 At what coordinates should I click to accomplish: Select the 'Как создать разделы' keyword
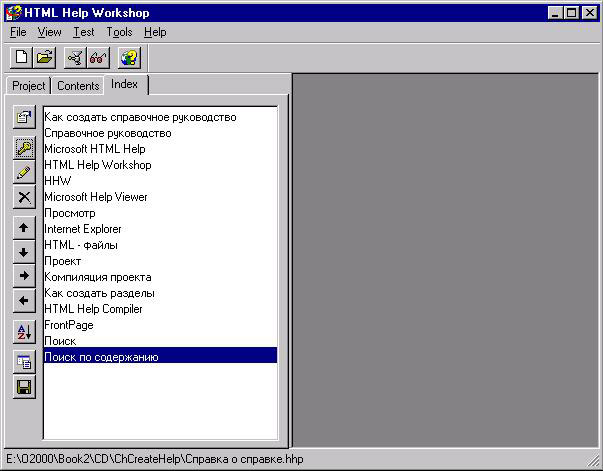(x=160, y=293)
